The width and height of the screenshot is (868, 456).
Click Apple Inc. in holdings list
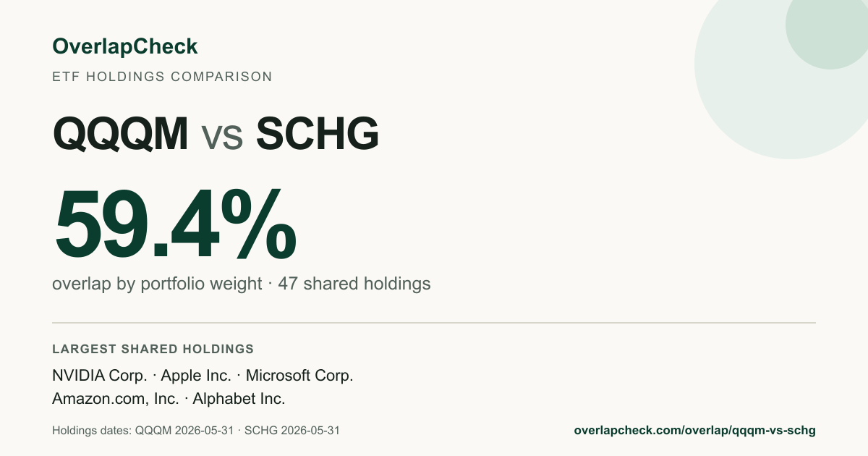point(196,376)
